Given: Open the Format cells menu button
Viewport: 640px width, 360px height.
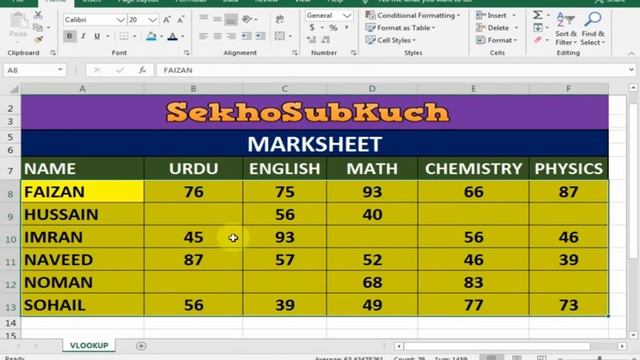Looking at the screenshot, I should [497, 40].
